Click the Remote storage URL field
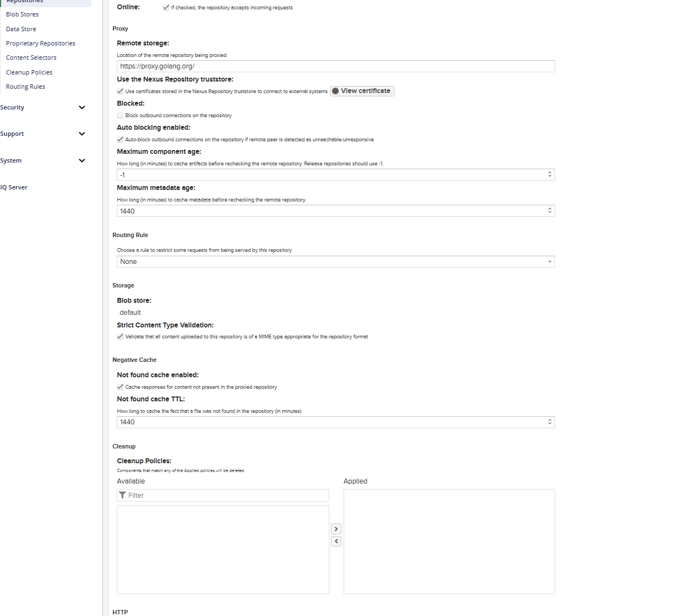 coord(335,66)
